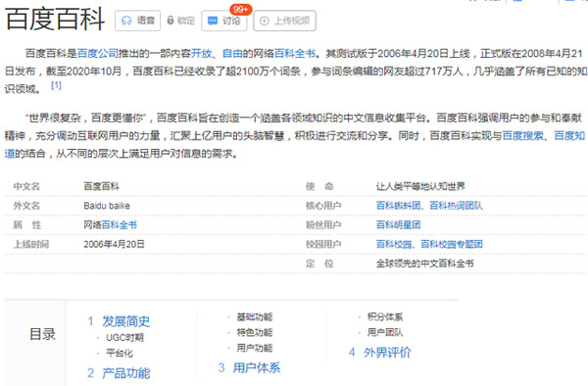Click 全球领先的中文百科全书 text

point(425,264)
